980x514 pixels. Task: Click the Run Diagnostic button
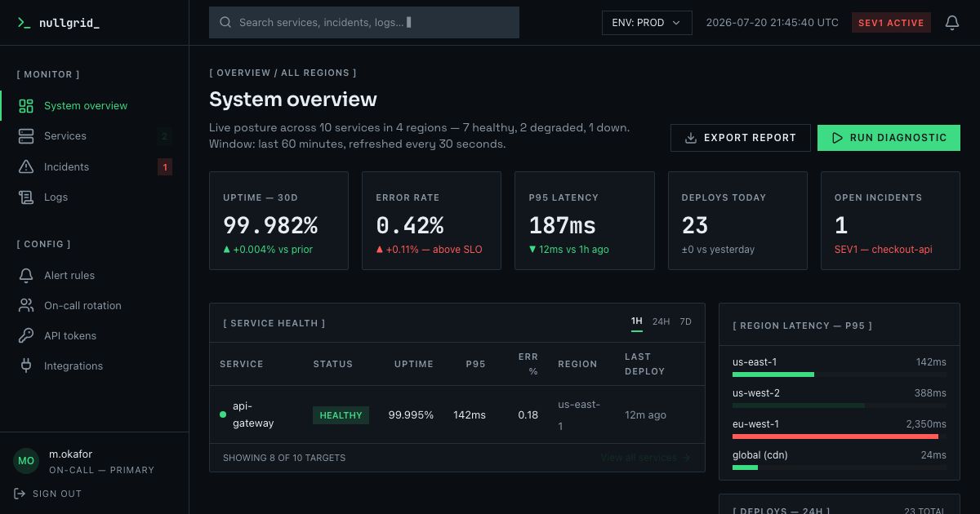[x=889, y=138]
